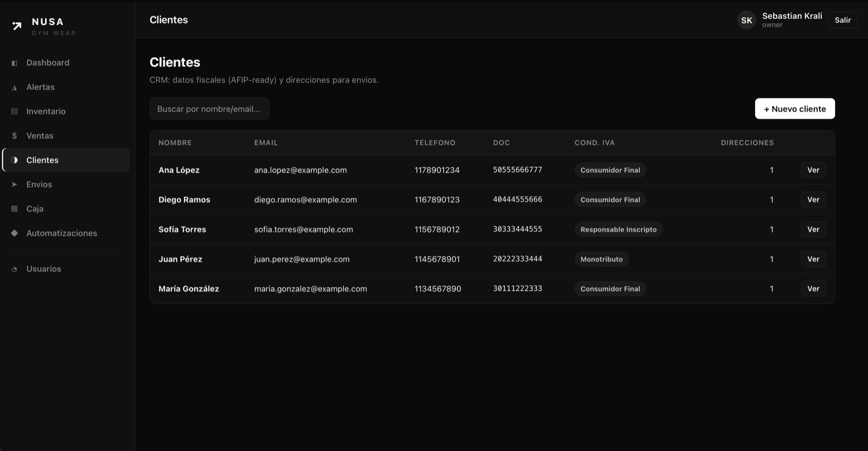This screenshot has height=451, width=868.
Task: Open the Envios section
Action: [66, 185]
